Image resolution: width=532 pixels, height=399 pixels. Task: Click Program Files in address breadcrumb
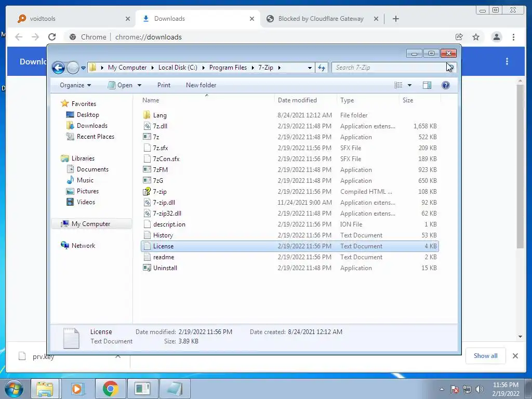pos(228,68)
